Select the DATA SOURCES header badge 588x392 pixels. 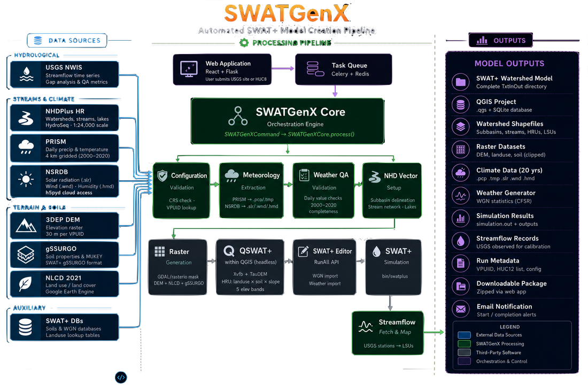point(67,41)
